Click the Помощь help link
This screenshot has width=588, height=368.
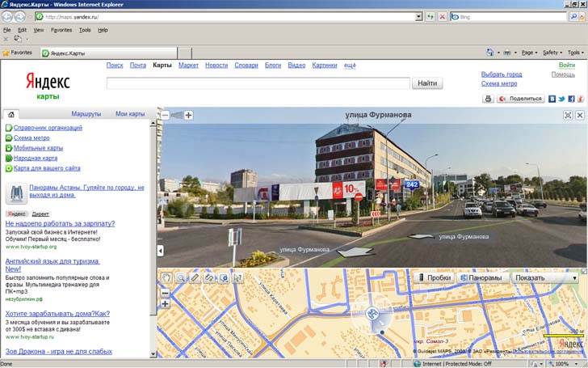(x=563, y=74)
